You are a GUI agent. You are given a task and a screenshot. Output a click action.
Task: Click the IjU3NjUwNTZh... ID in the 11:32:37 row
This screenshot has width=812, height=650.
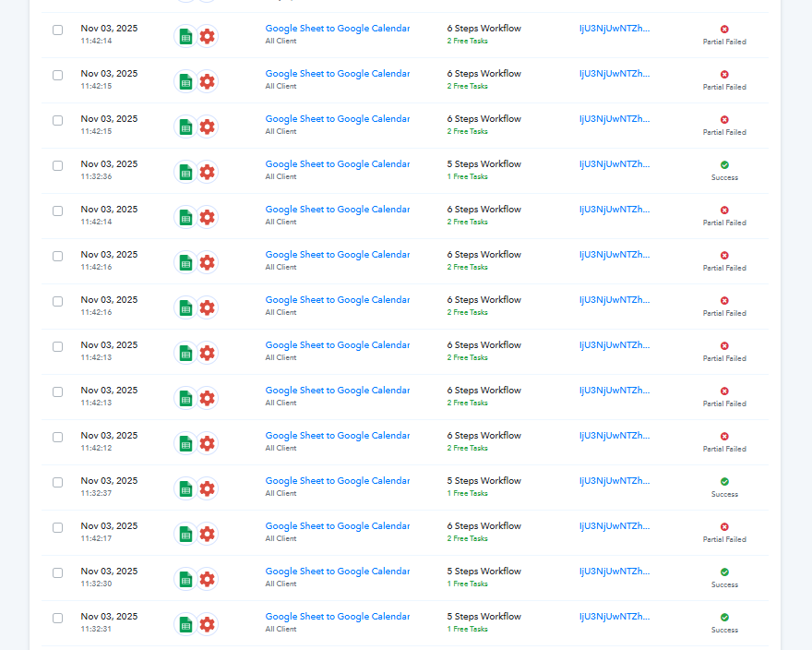point(615,481)
